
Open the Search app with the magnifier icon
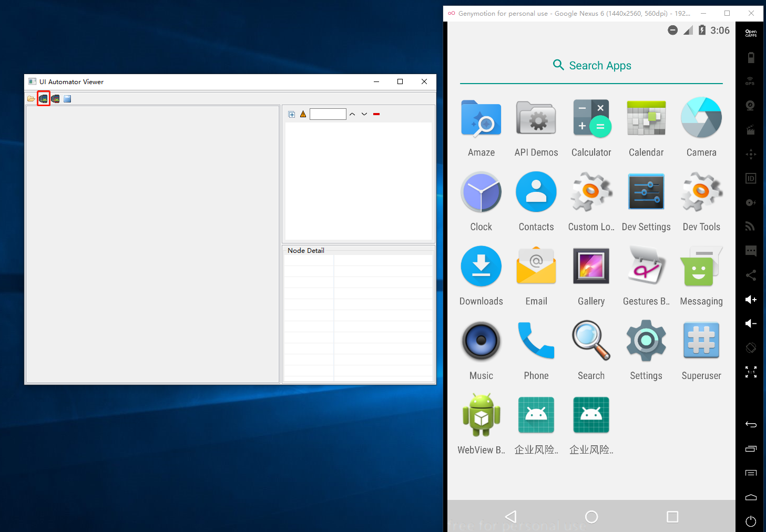click(591, 351)
